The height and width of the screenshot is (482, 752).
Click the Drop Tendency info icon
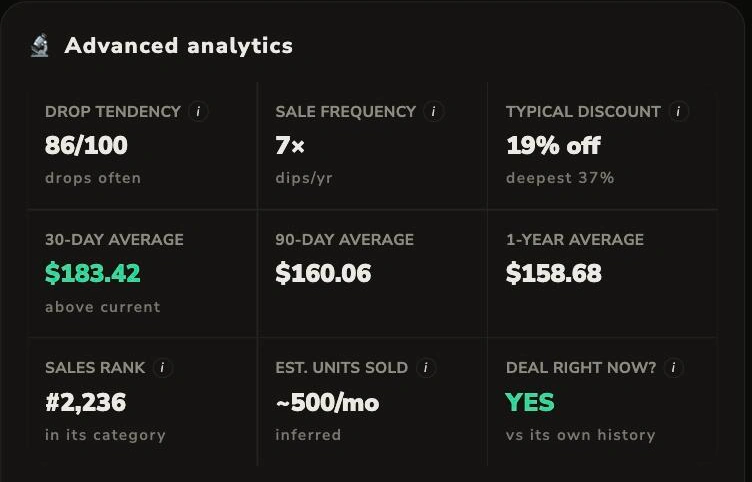pyautogui.click(x=198, y=111)
